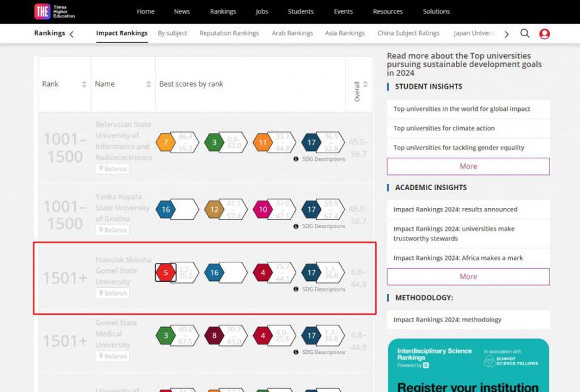This screenshot has height=392, width=580.
Task: Open the Rankings top menu item
Action: tap(223, 11)
